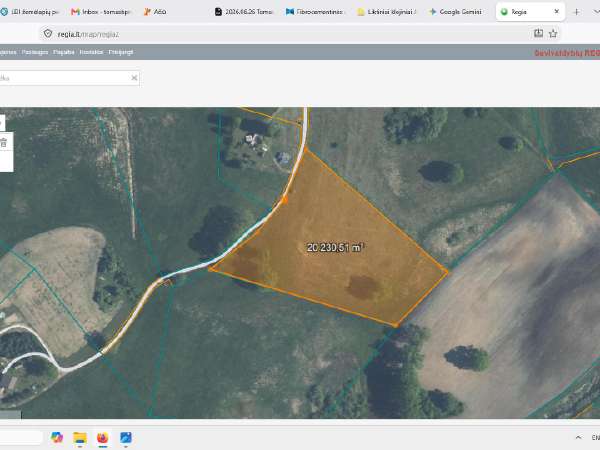Open the Aiški browser tab
This screenshot has width=600, height=450.
click(155, 12)
